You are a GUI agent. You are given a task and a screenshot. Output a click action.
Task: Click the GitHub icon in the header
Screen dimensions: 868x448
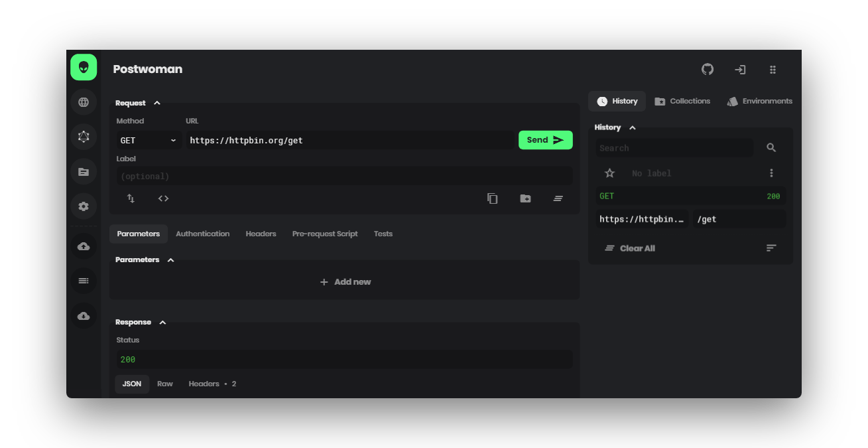708,70
